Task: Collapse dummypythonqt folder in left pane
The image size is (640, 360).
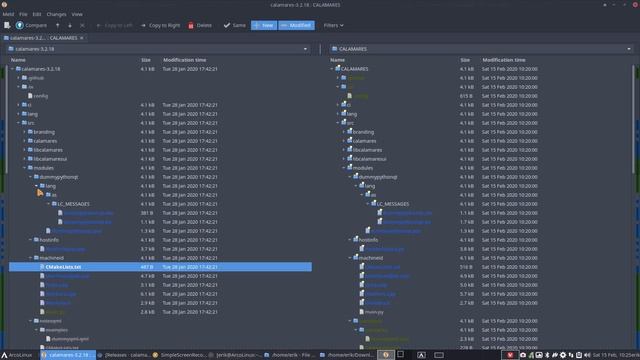Action: coord(31,177)
